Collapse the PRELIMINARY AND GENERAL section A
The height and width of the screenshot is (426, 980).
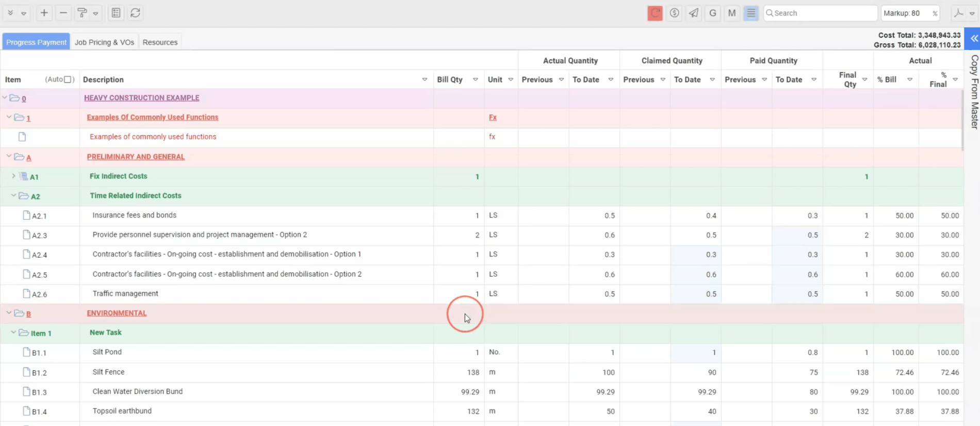click(x=9, y=156)
